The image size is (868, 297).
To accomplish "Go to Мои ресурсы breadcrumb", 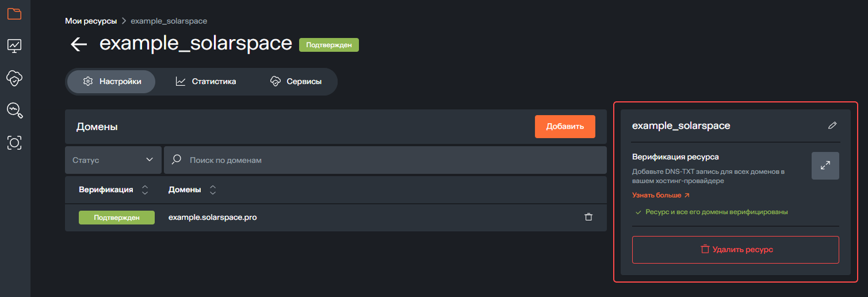I will (x=90, y=21).
